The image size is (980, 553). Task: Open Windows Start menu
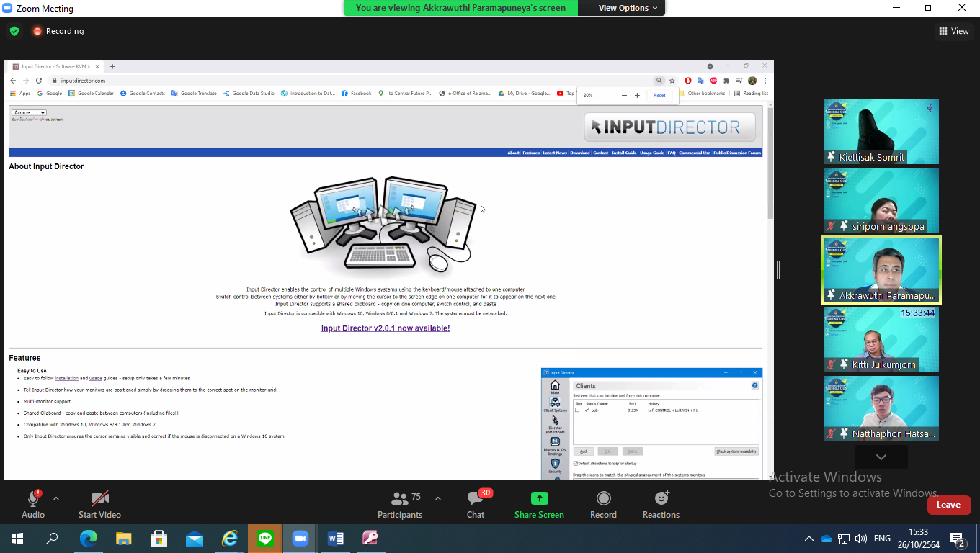click(x=17, y=538)
